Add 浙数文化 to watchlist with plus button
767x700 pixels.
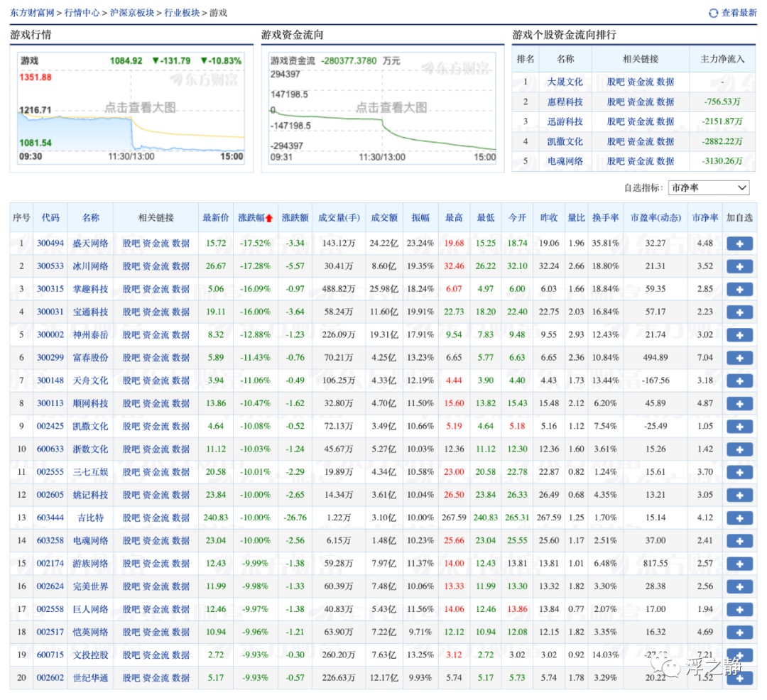point(739,449)
